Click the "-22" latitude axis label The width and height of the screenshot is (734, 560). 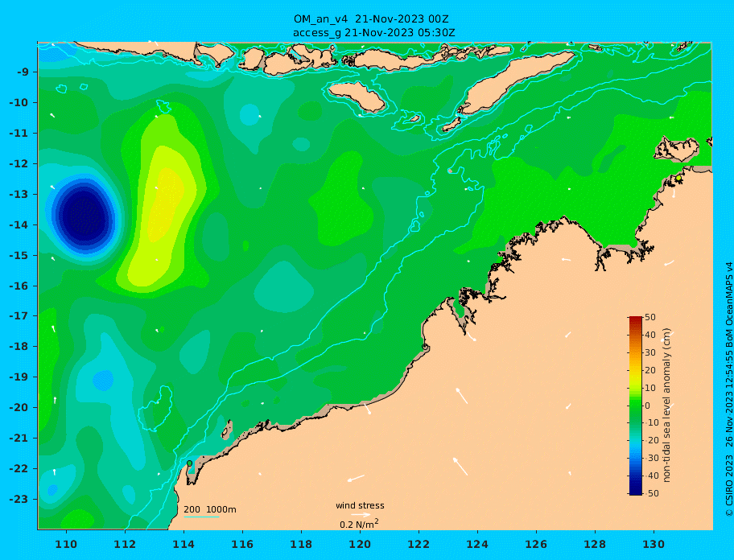point(19,469)
